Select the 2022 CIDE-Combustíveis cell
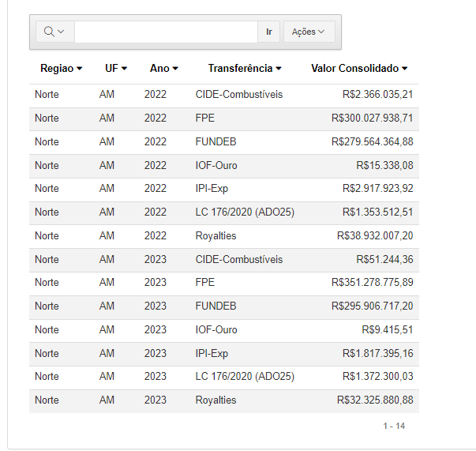 pos(238,95)
